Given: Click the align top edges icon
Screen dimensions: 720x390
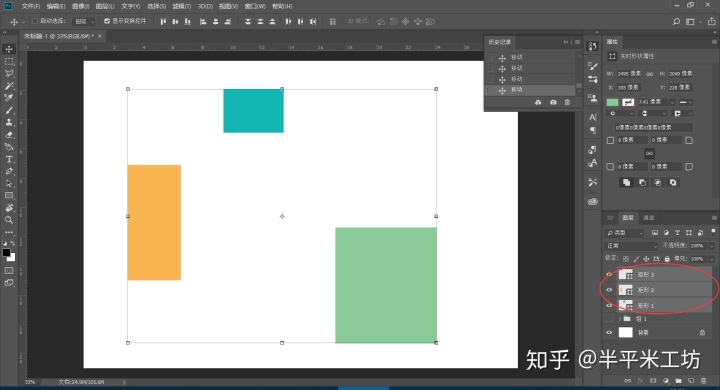Looking at the screenshot, I should [x=163, y=22].
